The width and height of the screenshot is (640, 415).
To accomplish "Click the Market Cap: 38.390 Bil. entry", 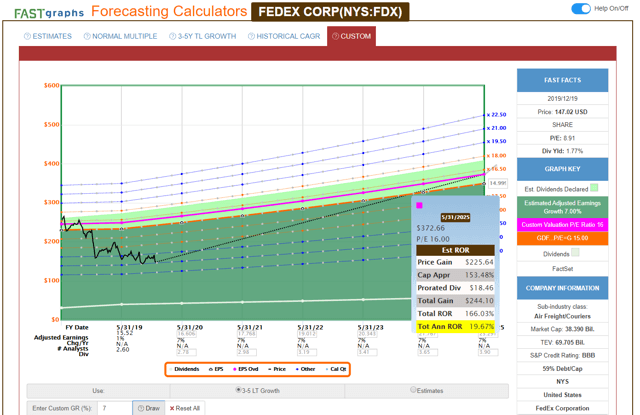I will (562, 329).
